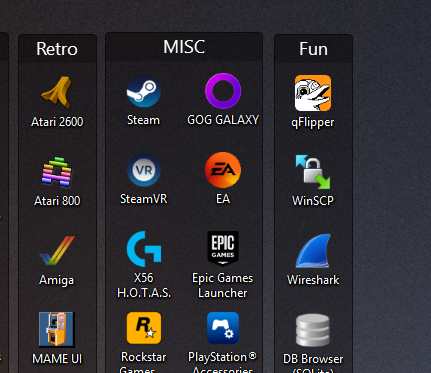Open the Atari 2600 emulator icon
The width and height of the screenshot is (431, 373).
coord(57,92)
